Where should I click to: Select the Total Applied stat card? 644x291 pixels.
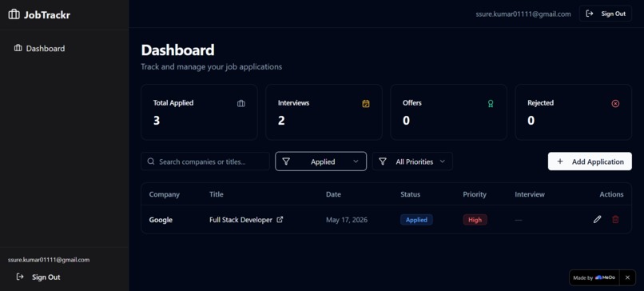click(199, 112)
